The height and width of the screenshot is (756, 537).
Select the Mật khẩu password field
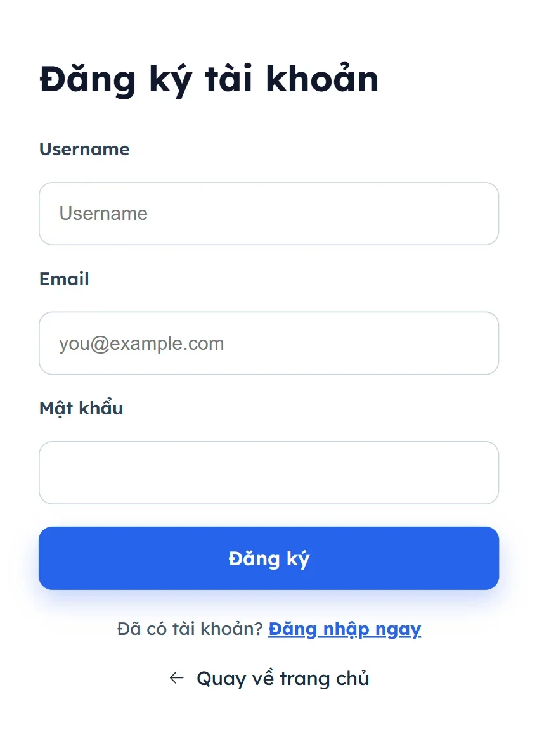pyautogui.click(x=269, y=473)
